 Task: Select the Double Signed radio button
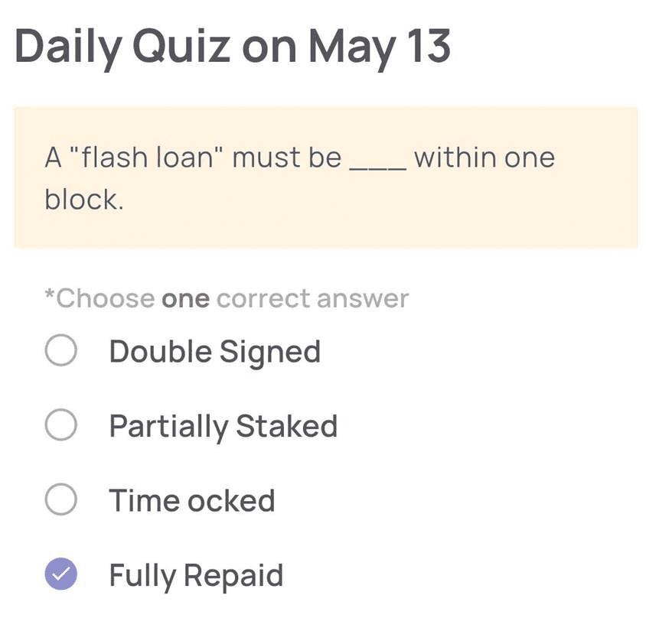coord(61,350)
